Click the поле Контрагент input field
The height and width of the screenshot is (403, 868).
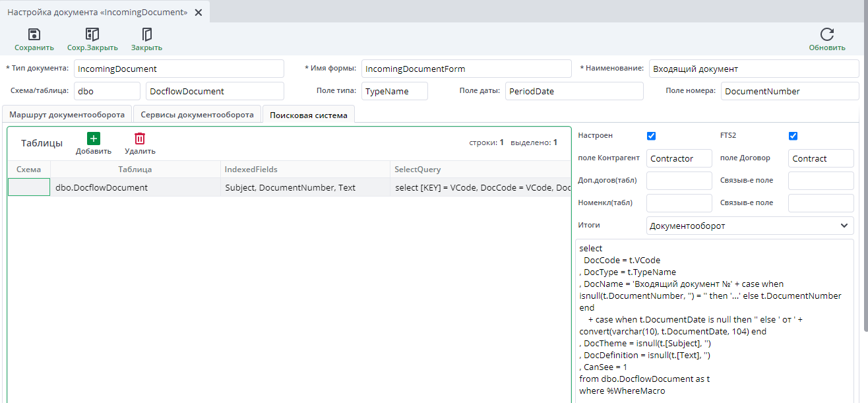pos(679,158)
